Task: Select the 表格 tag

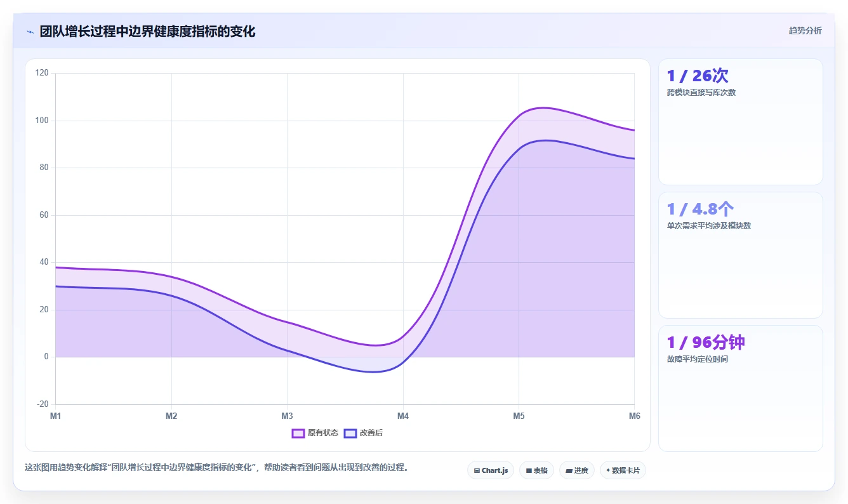Action: 536,470
